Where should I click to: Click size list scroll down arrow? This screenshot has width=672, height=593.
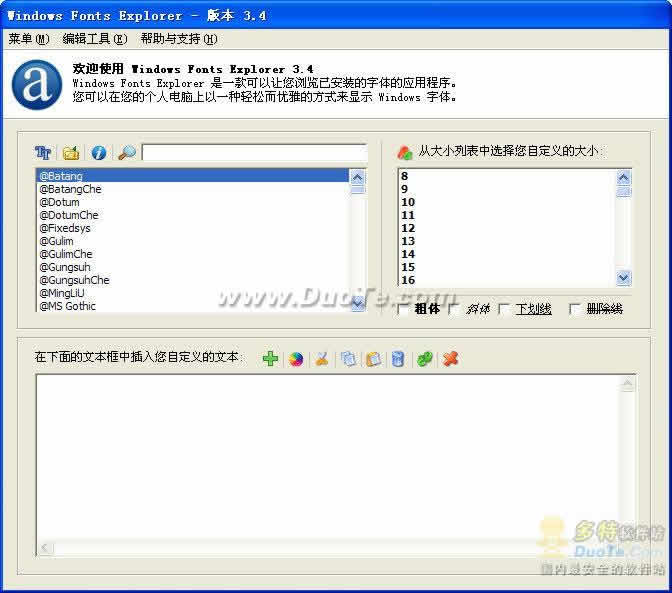[x=624, y=278]
